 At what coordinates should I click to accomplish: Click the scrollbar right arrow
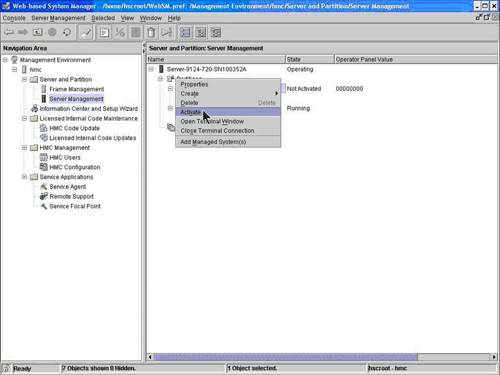(x=494, y=357)
